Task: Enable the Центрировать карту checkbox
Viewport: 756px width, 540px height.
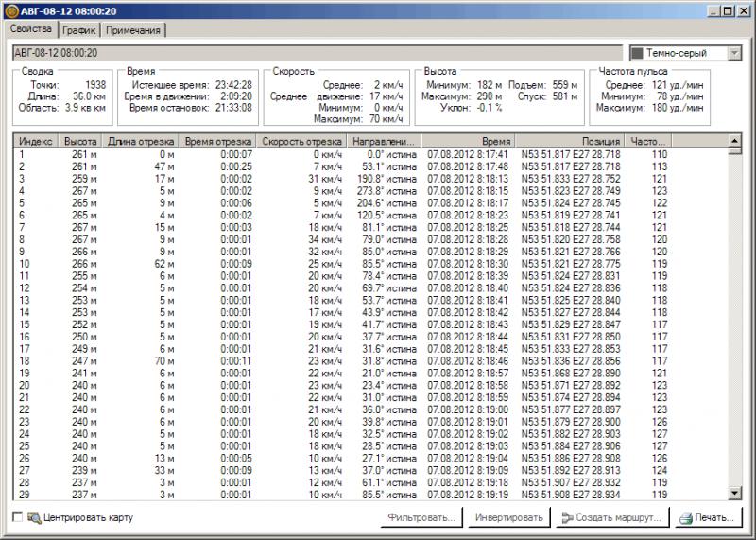Action: coord(18,517)
